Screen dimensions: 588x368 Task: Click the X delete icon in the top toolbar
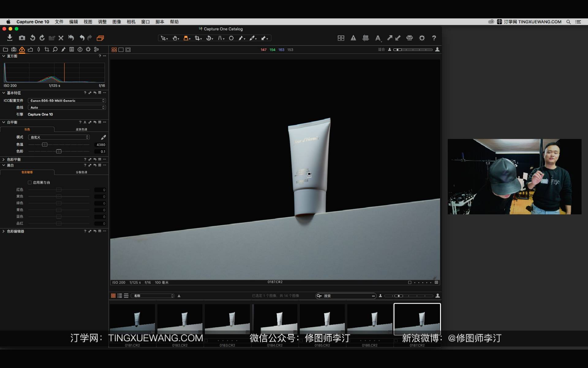coord(61,38)
